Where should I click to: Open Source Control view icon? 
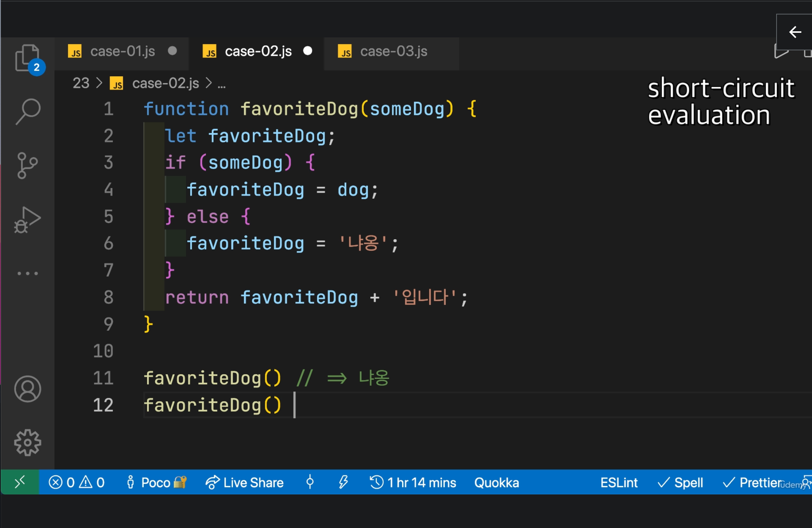click(x=27, y=166)
